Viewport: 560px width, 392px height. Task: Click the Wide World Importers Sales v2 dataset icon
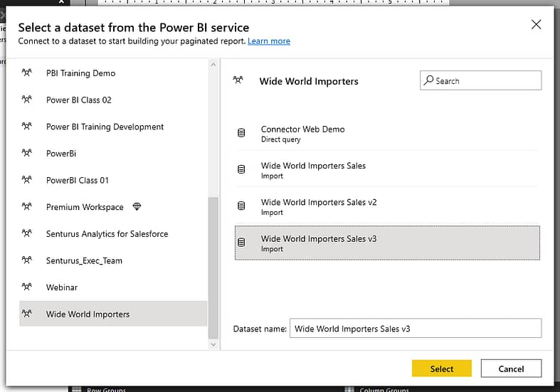pos(241,206)
